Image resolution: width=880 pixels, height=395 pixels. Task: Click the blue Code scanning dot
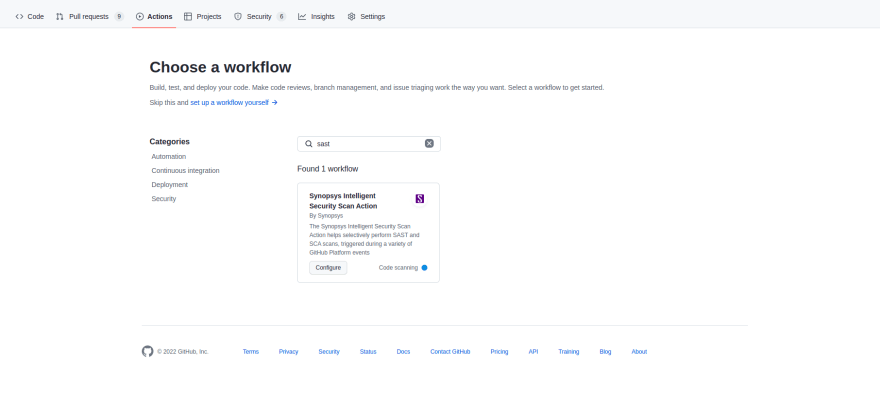pyautogui.click(x=424, y=268)
